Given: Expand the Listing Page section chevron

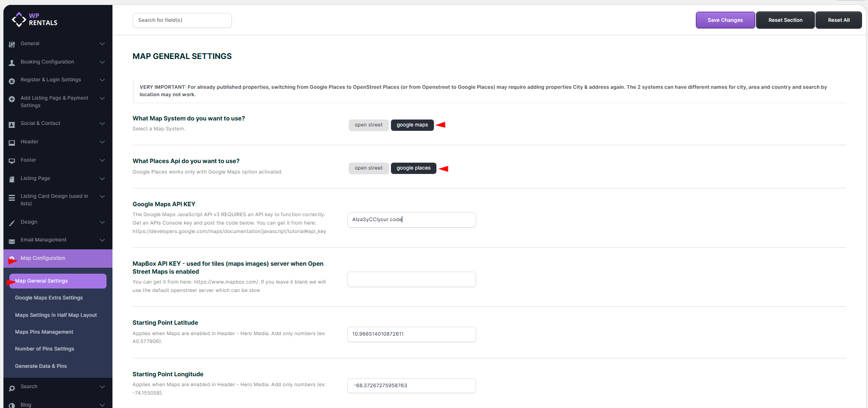Looking at the screenshot, I should click(102, 178).
